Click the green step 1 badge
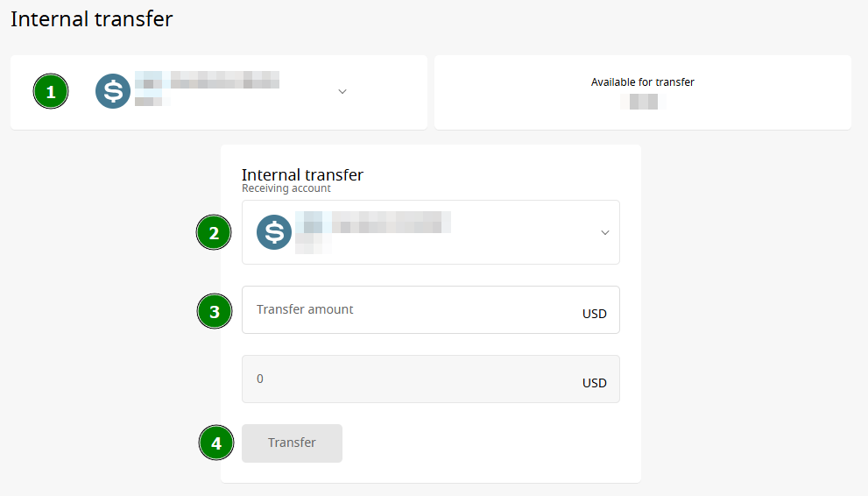Image resolution: width=868 pixels, height=496 pixels. pyautogui.click(x=51, y=91)
